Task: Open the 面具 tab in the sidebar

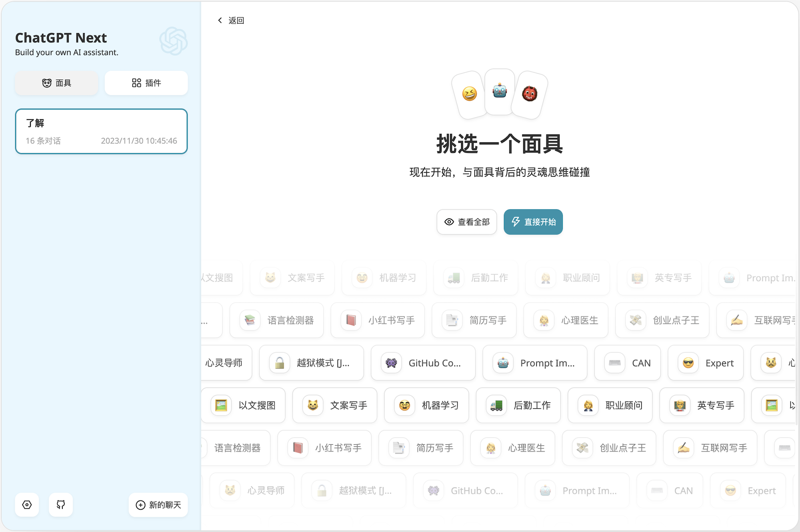Action: [x=57, y=83]
